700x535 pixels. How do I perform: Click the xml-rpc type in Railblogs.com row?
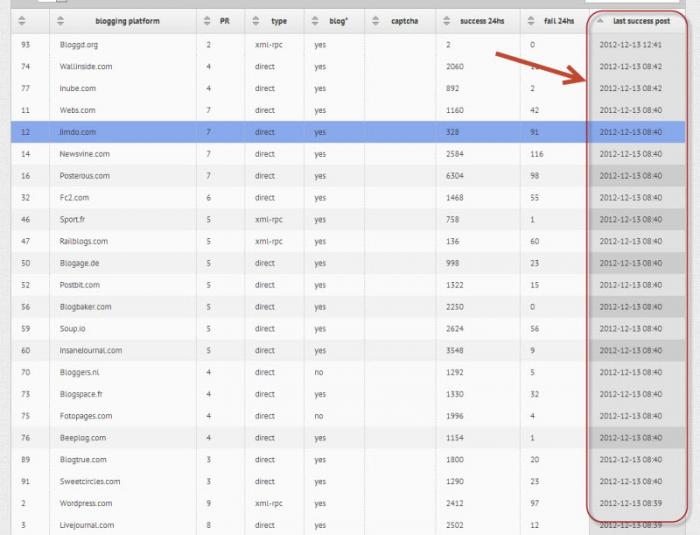tap(269, 242)
